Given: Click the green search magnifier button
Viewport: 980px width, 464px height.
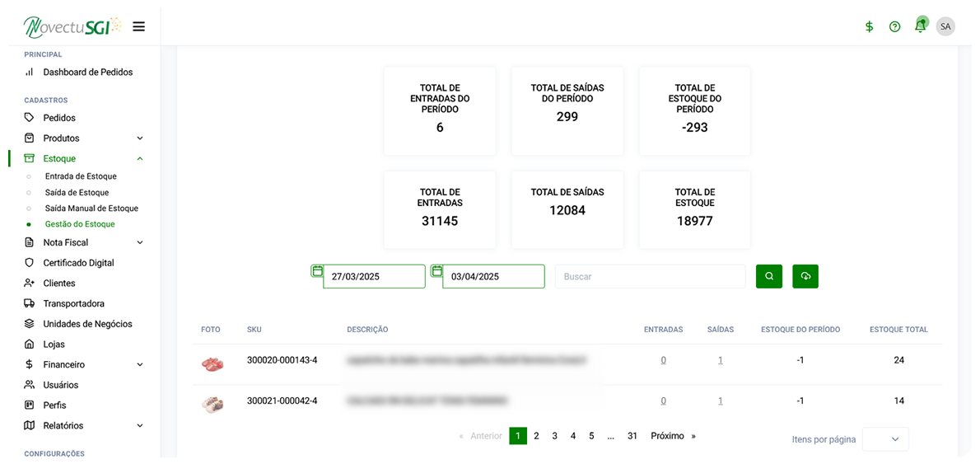Looking at the screenshot, I should pos(768,276).
